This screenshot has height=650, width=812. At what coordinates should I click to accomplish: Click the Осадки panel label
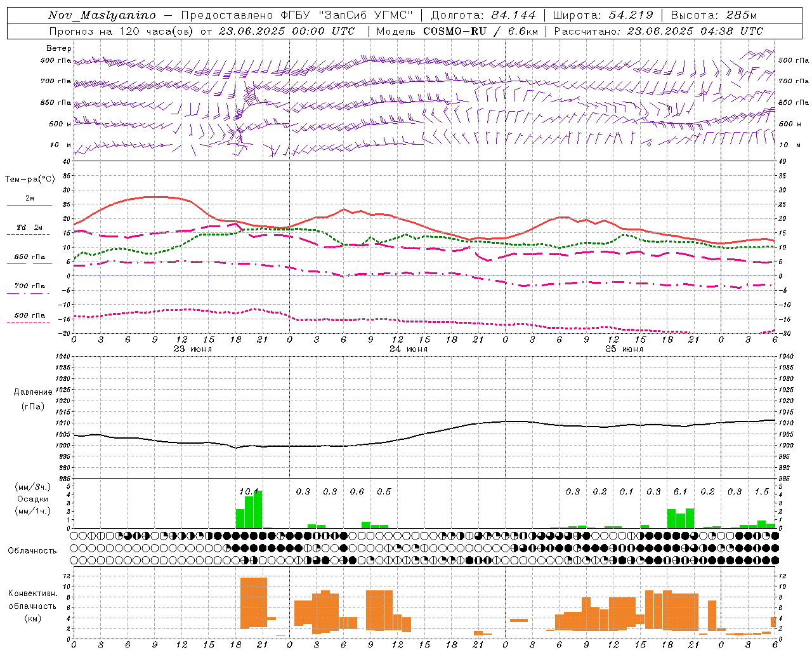pos(32,499)
